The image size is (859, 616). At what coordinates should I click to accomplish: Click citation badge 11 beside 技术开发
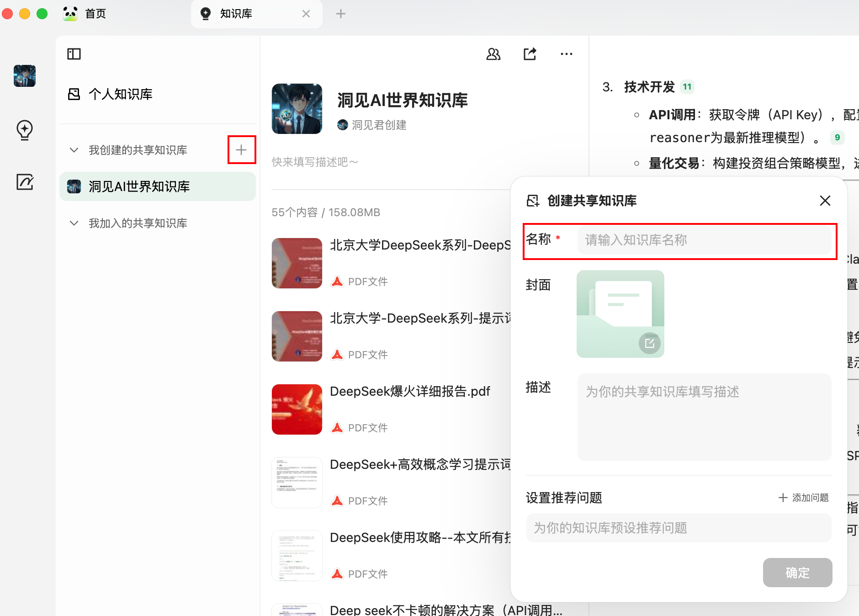tap(687, 87)
